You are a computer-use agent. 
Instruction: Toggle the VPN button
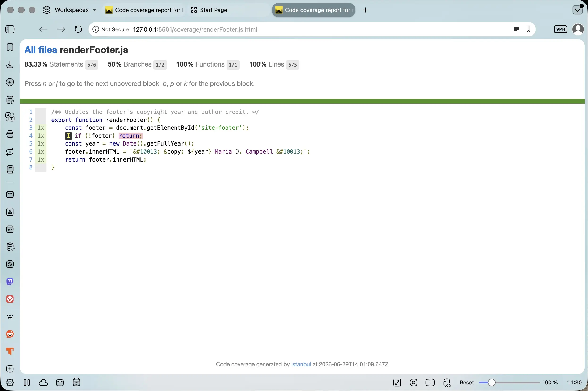560,29
